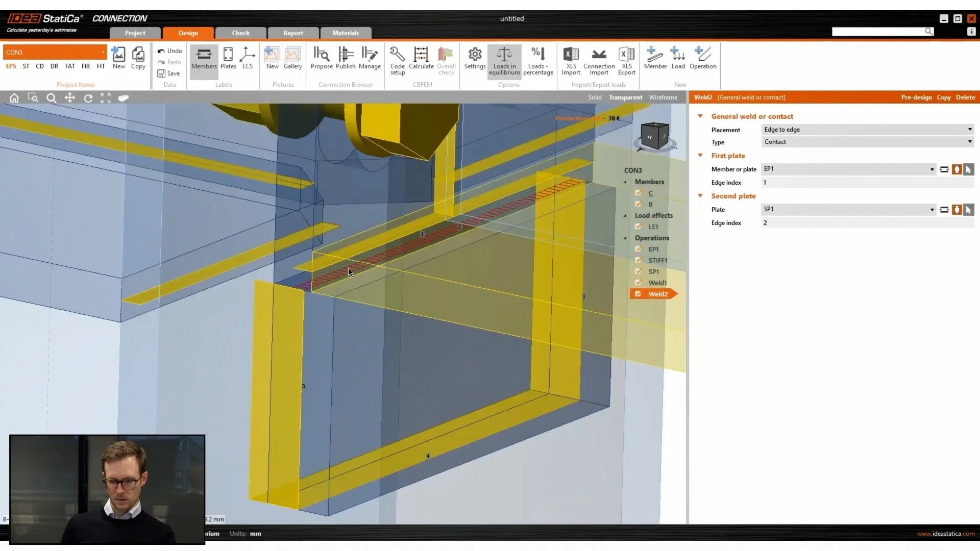Click the LCS icon in Labels group

tap(248, 57)
